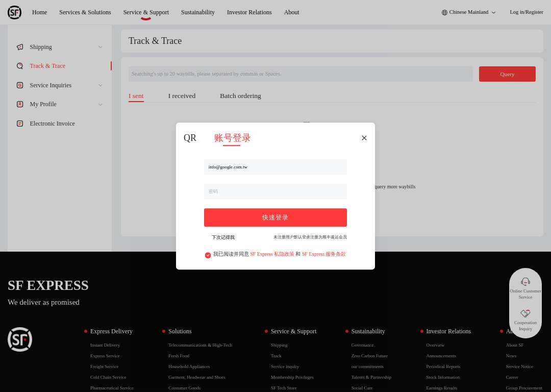This screenshot has width=551, height=392.
Task: Toggle the 下次记得我 remember-me option
Action: tap(223, 237)
